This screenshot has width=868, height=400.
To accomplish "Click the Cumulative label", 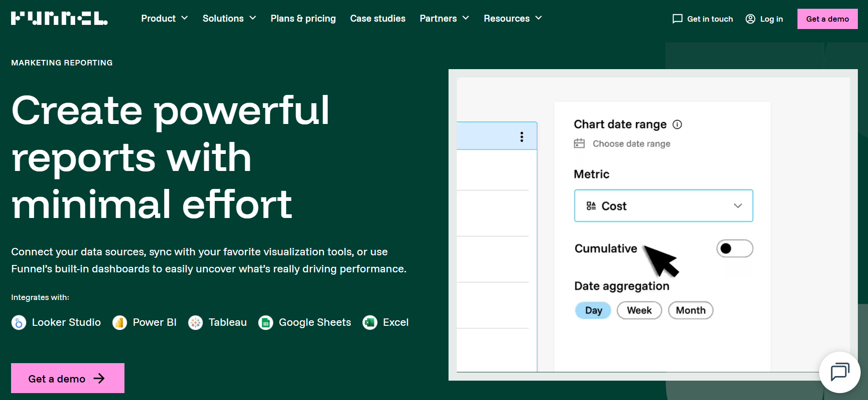I will click(606, 248).
